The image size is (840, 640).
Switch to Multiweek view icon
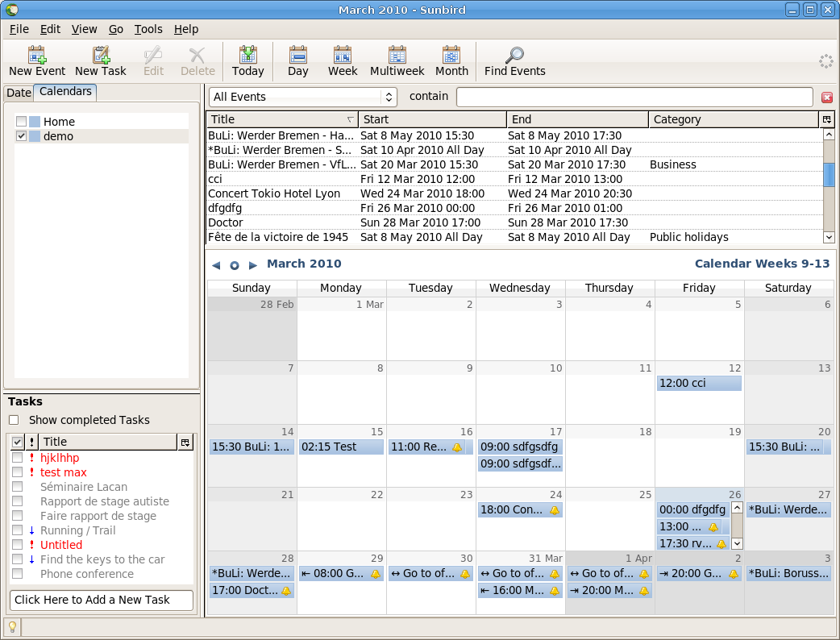(x=397, y=55)
